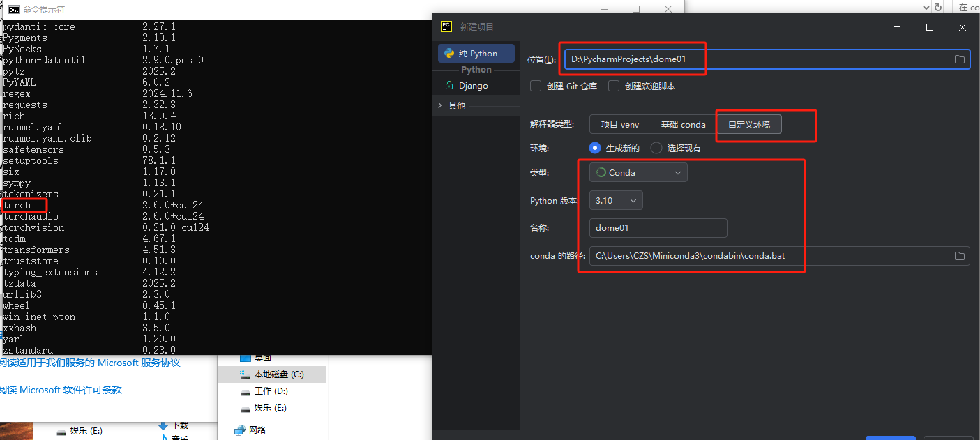Select the 纯 Python project type
The width and height of the screenshot is (980, 440).
476,53
